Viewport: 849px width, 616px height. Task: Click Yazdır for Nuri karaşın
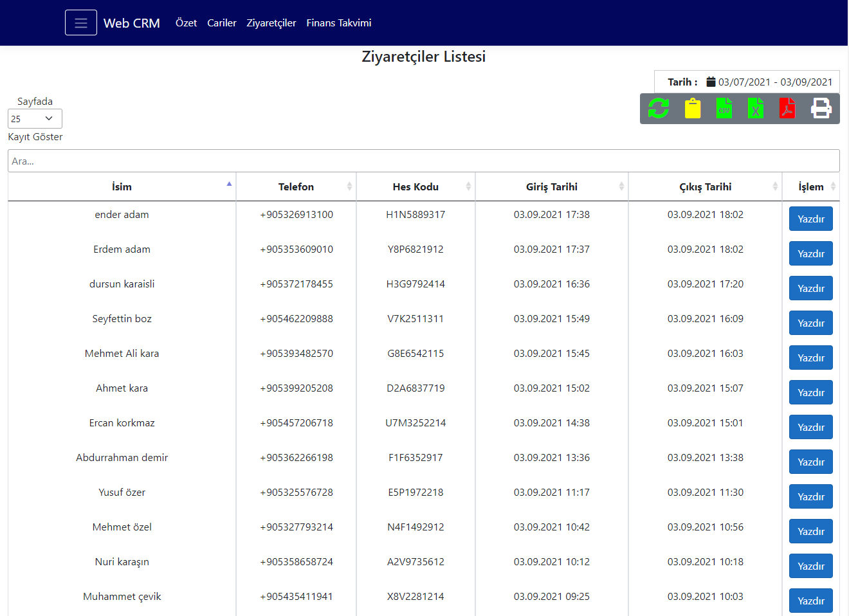coord(811,566)
